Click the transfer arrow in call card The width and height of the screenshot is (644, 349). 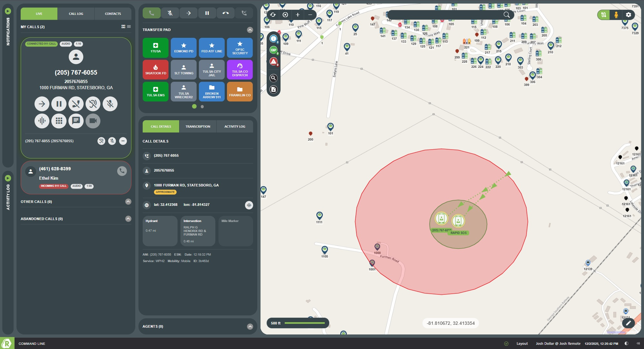(42, 104)
